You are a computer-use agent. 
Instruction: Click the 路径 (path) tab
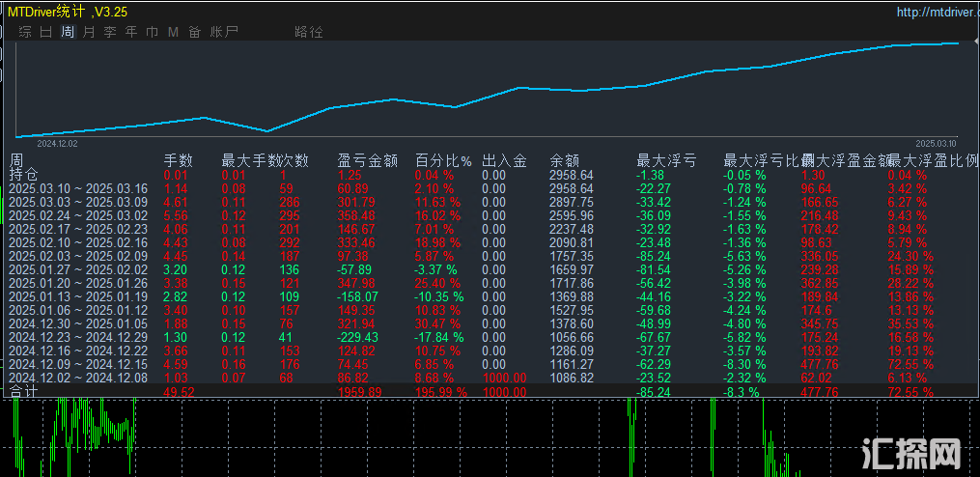point(309,32)
